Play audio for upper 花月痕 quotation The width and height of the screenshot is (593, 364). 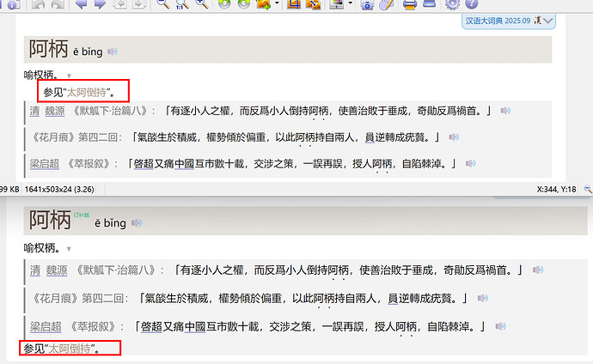(454, 137)
